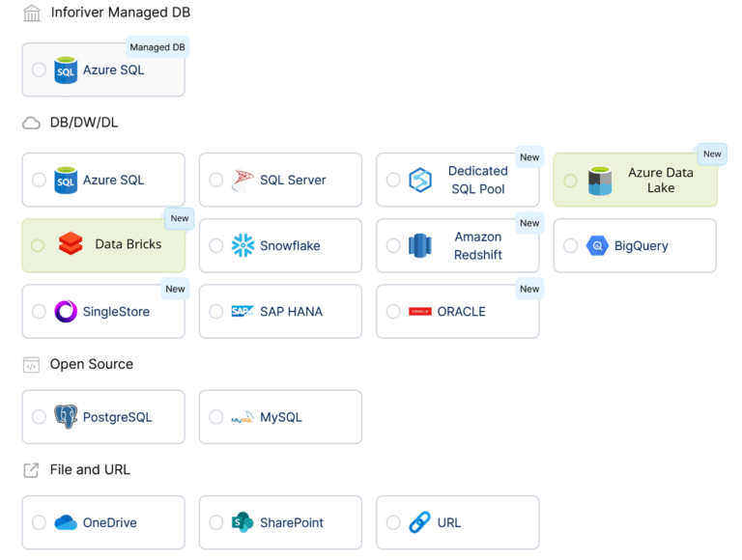Select the MySQL radio button
Screen dimensions: 742x560
pyautogui.click(x=215, y=417)
